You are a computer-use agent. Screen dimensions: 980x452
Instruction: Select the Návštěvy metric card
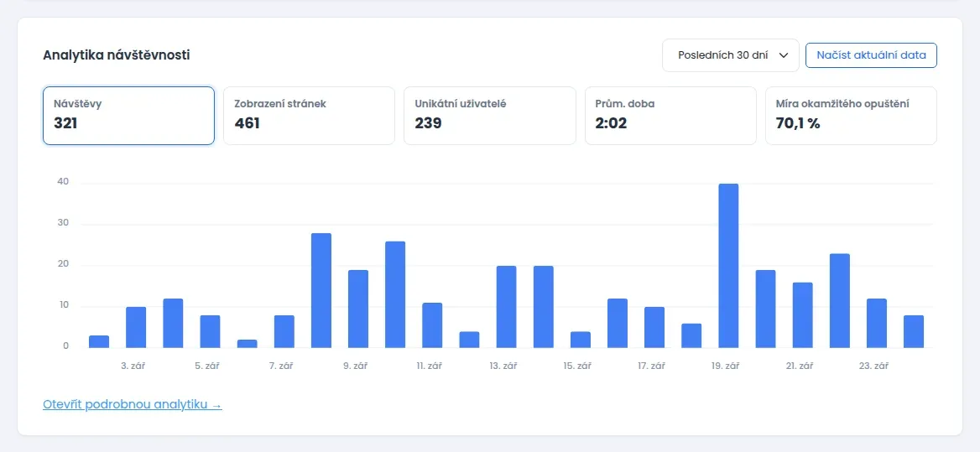point(128,116)
